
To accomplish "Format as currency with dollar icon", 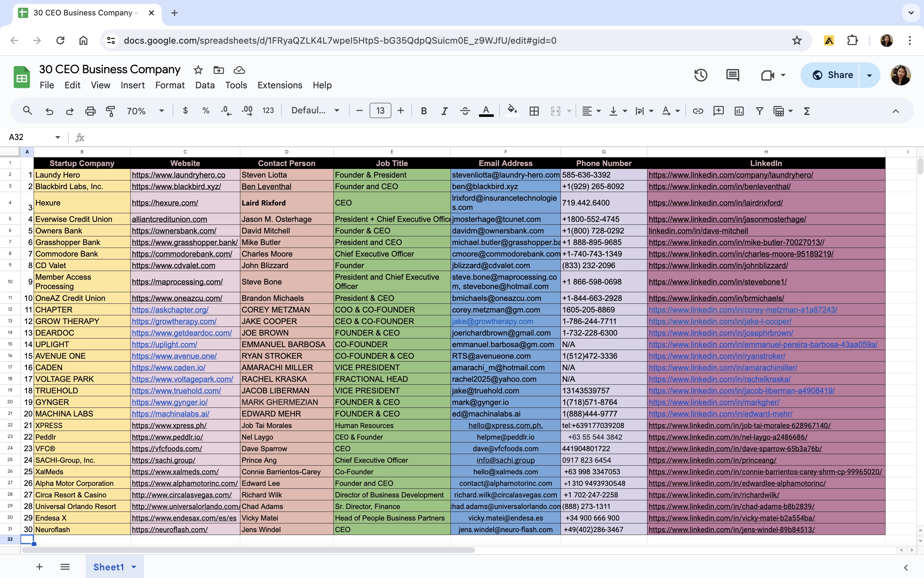I will click(x=185, y=111).
